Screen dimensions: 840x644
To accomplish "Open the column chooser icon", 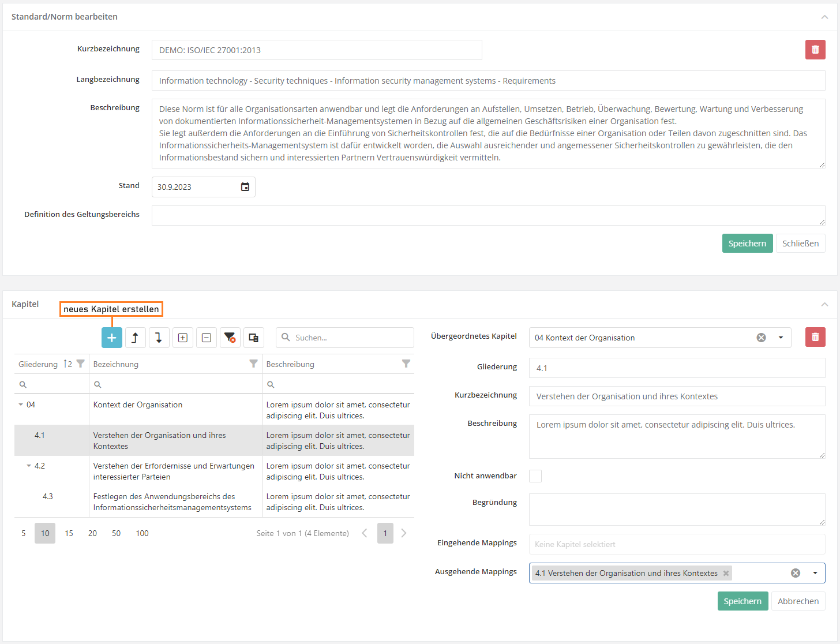I will 253,338.
